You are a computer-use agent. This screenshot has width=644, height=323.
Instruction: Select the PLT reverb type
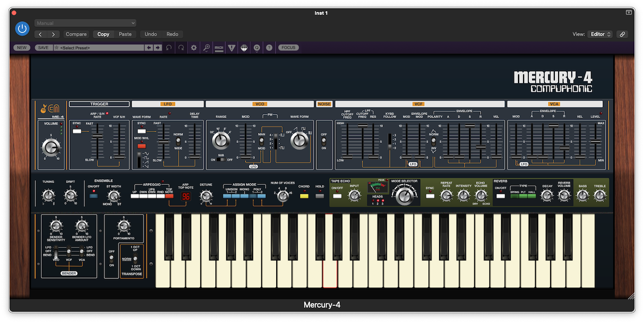[x=523, y=196]
